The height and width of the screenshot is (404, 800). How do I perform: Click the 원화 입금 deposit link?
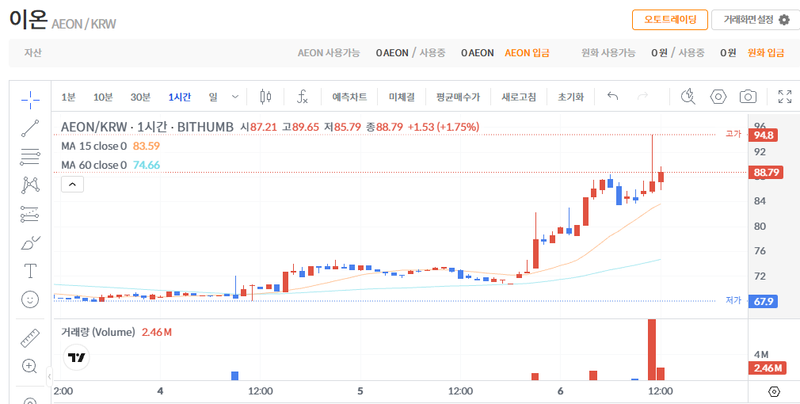(766, 53)
